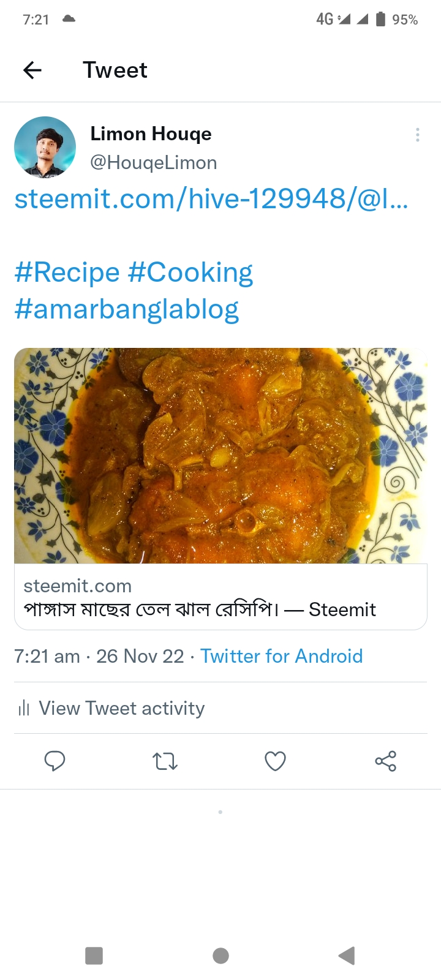Screen dimensions: 441x980
Task: Open the fish curry preview image
Action: [x=221, y=455]
